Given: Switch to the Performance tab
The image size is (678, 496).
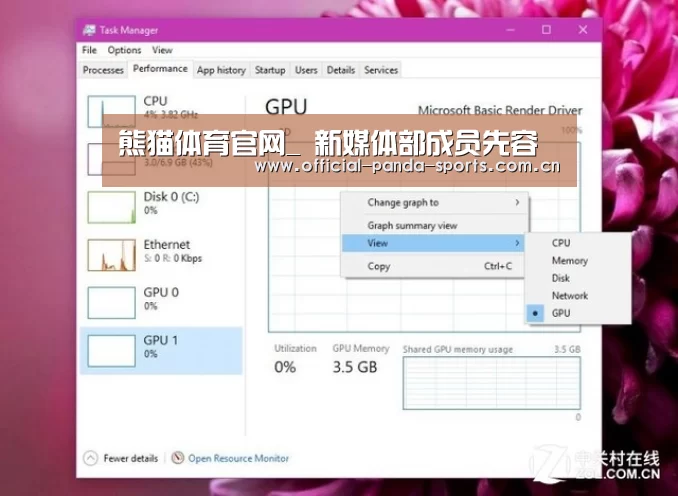Looking at the screenshot, I should pyautogui.click(x=160, y=69).
